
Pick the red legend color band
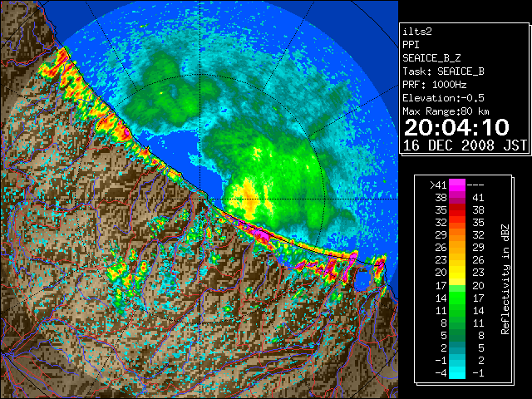tap(457, 209)
